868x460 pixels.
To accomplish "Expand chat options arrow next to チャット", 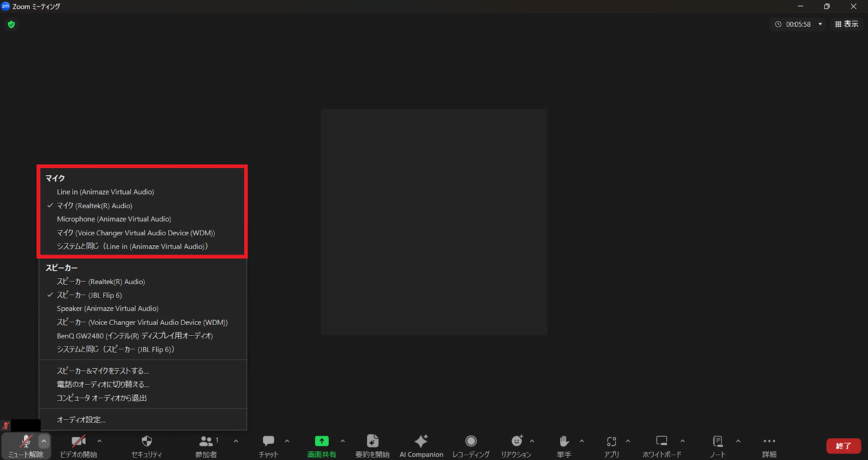I will [287, 441].
